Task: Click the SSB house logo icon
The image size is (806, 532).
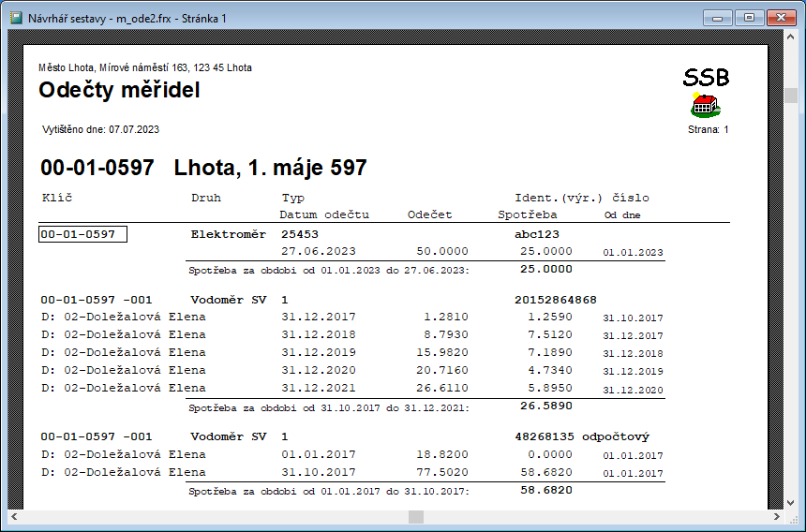Action: pyautogui.click(x=706, y=105)
